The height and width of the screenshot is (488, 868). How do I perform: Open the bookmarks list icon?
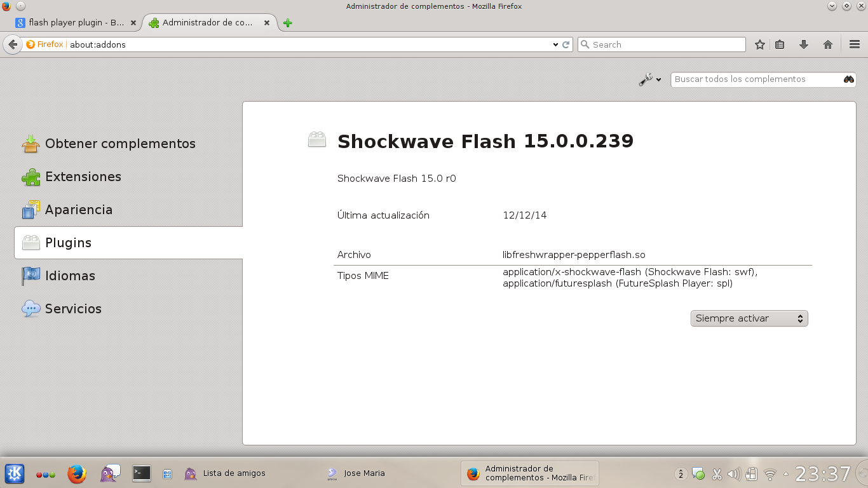780,44
